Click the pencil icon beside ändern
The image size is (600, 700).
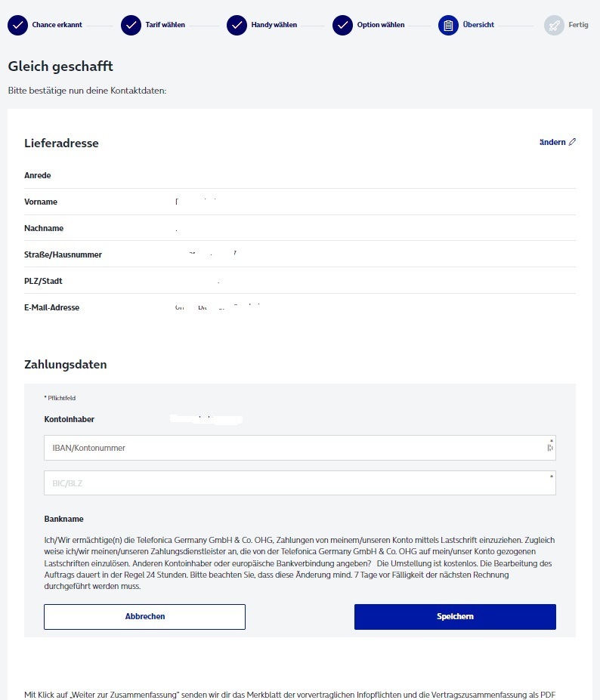coord(572,142)
